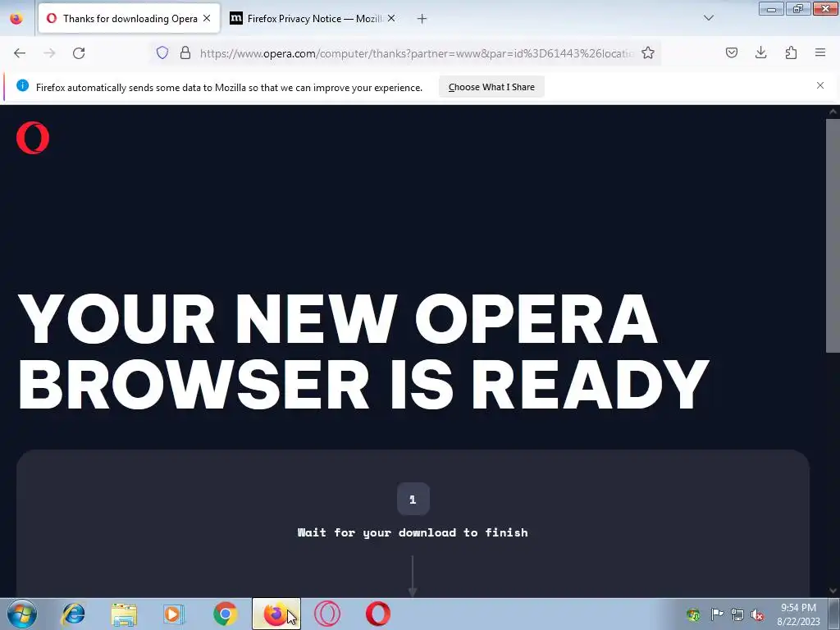The image size is (840, 630).
Task: Click the page vertical scrollbar thumb
Action: click(x=833, y=235)
